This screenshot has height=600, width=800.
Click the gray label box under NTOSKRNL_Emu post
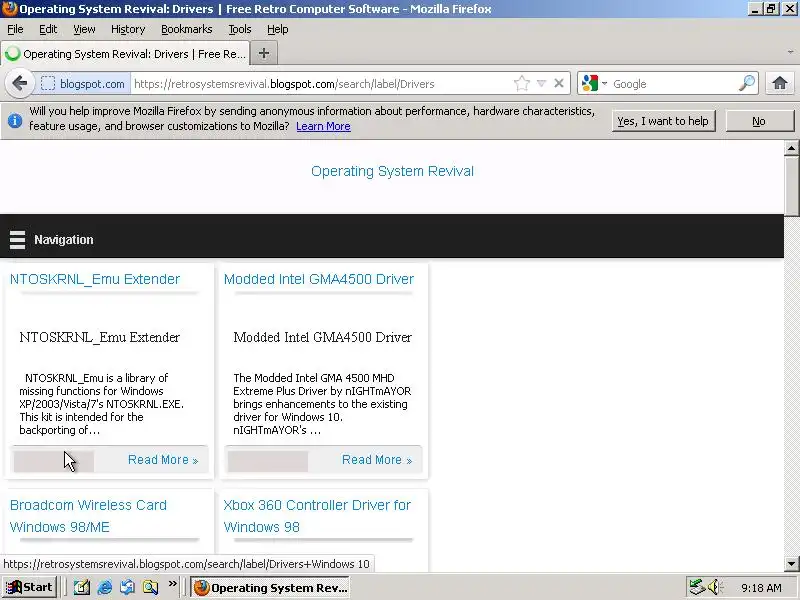(54, 461)
